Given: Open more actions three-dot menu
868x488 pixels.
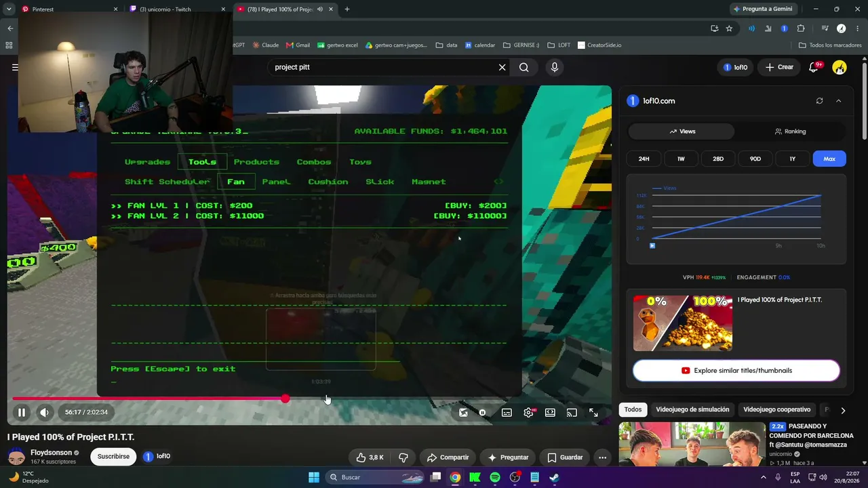Looking at the screenshot, I should (x=602, y=457).
